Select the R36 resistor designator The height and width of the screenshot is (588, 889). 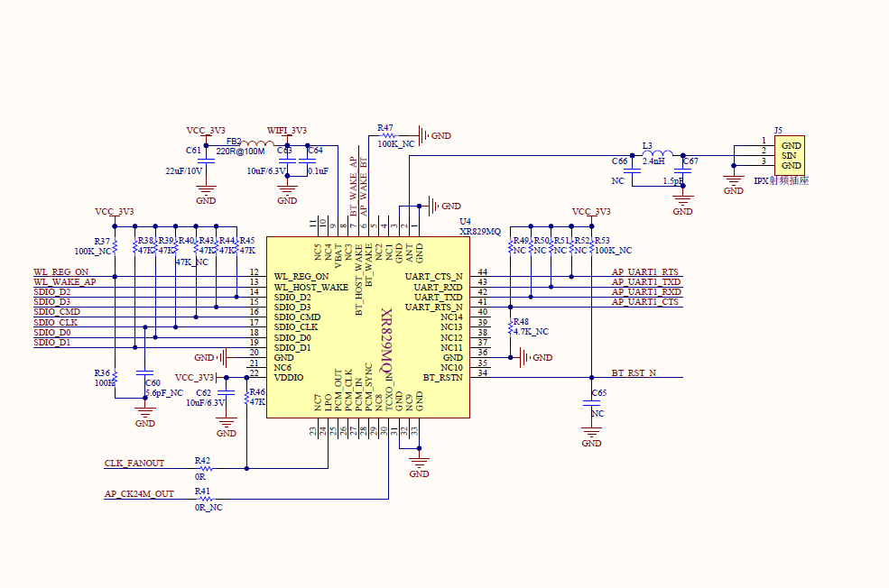tap(102, 372)
